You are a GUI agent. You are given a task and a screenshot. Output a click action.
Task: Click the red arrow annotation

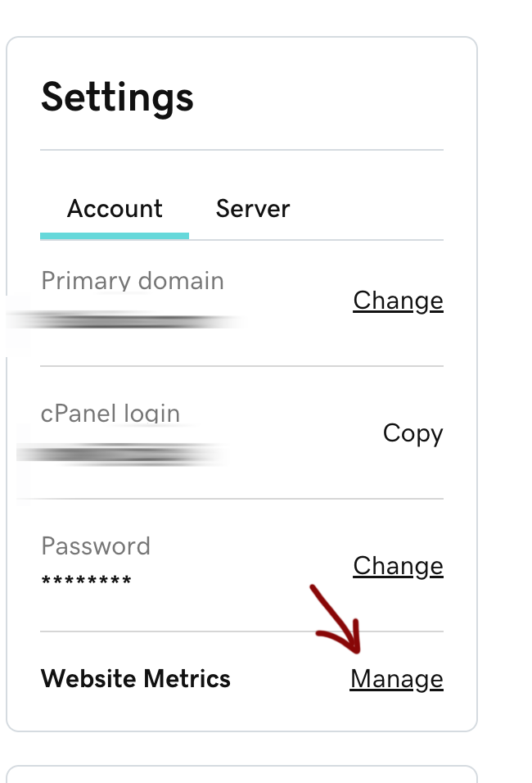point(336,620)
